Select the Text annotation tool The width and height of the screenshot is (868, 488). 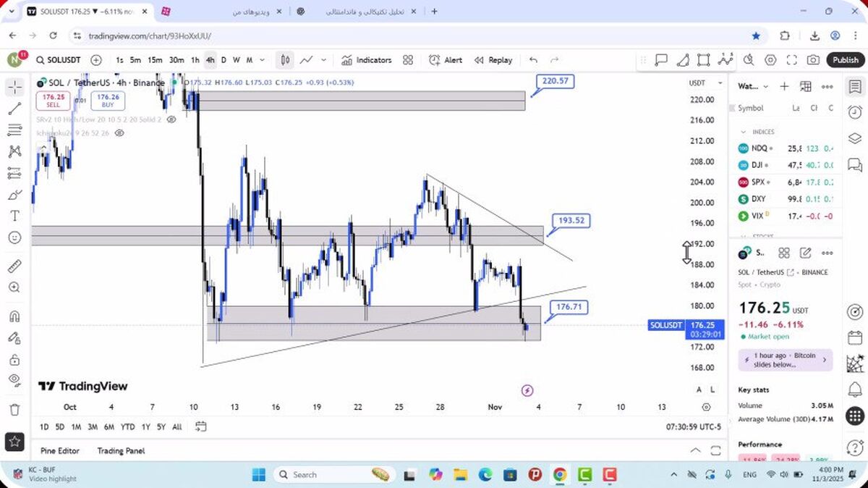pos(14,216)
